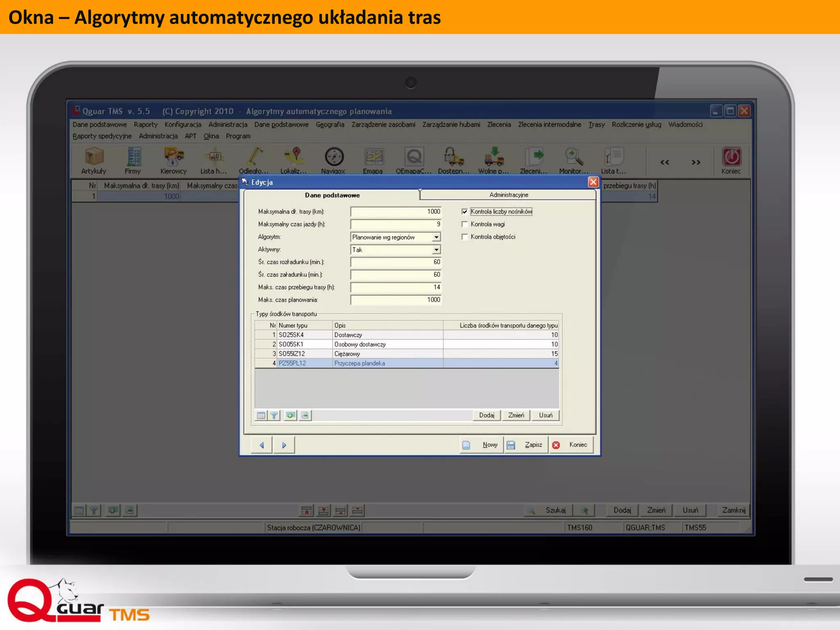840x630 pixels.
Task: Switch to Administracyjne tab
Action: point(509,195)
